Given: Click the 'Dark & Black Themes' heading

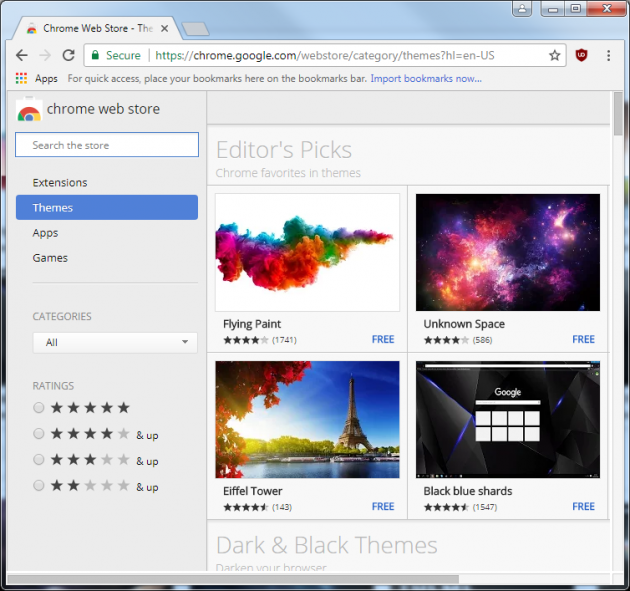Looking at the screenshot, I should (x=327, y=545).
